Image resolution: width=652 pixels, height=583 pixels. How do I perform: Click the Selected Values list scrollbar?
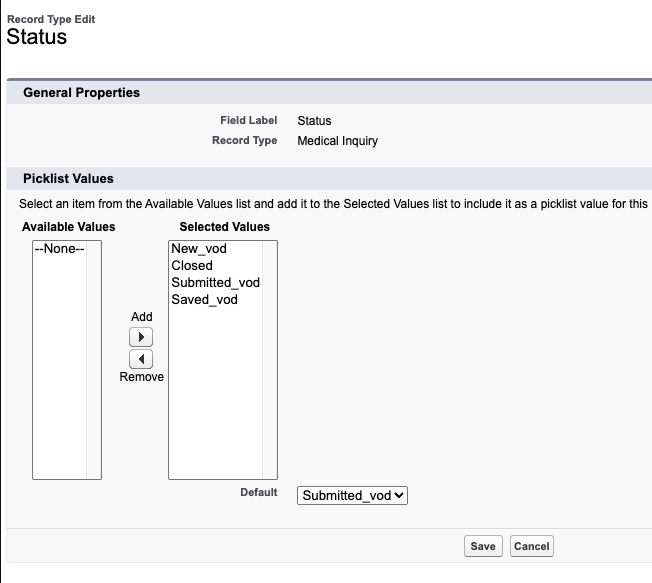coord(269,360)
